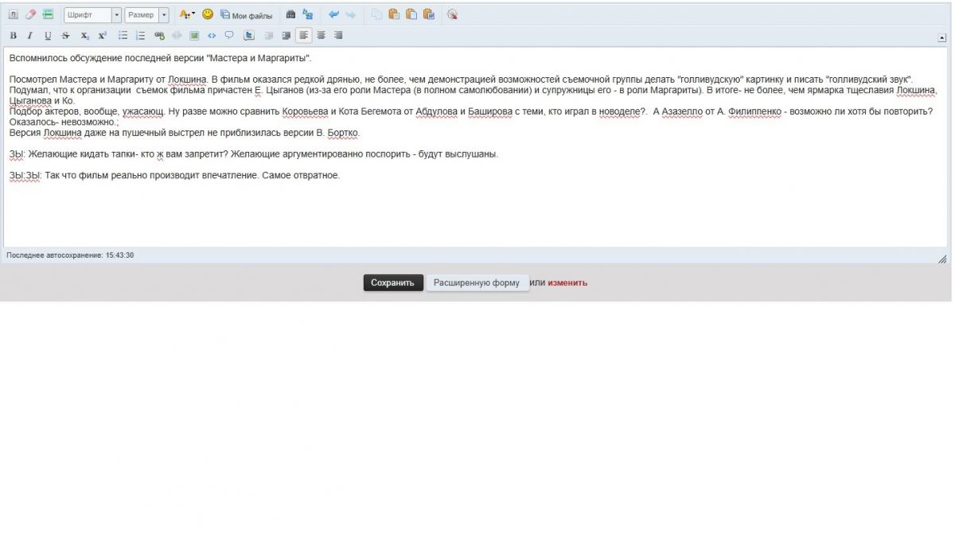Open the emoticon smiley picker
This screenshot has height=560, width=955.
tap(208, 14)
